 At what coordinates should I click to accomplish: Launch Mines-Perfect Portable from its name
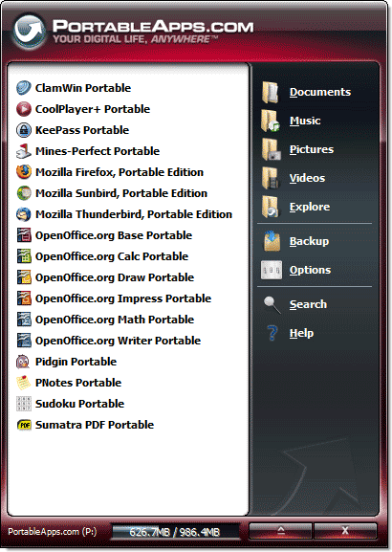[98, 151]
